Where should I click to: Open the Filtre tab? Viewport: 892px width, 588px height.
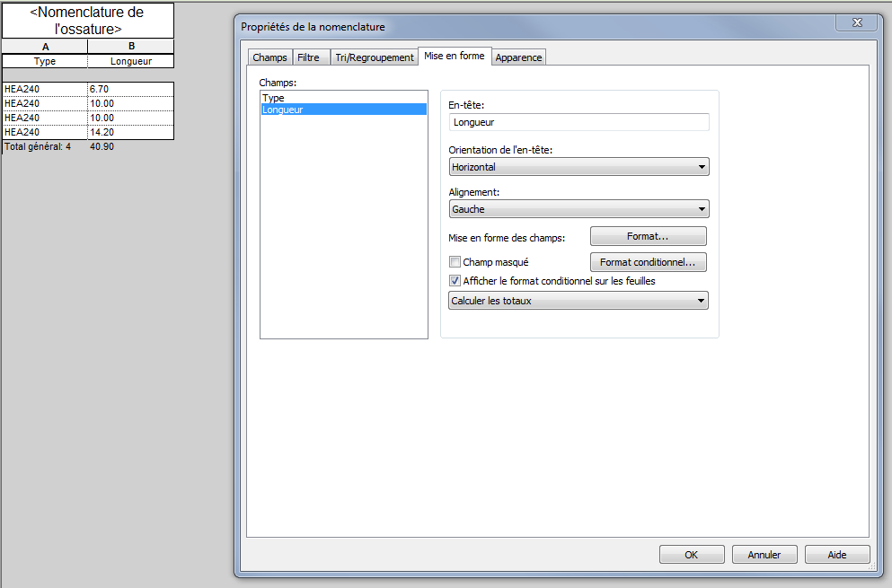(x=308, y=57)
